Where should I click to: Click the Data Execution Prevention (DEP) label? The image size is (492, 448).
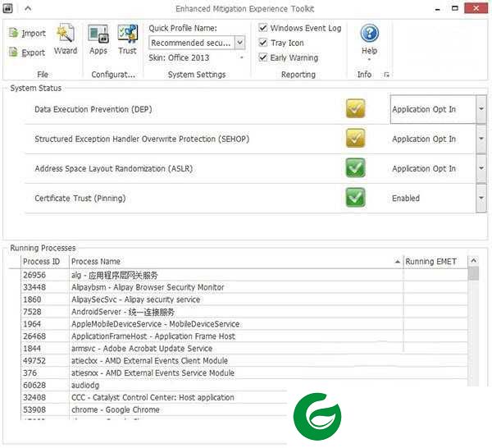[x=93, y=109]
